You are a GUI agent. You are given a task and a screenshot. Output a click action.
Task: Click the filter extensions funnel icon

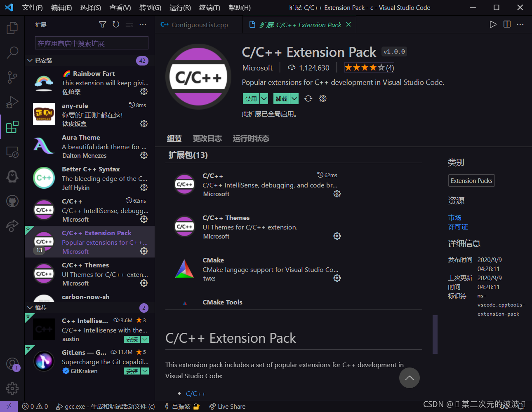(x=103, y=25)
